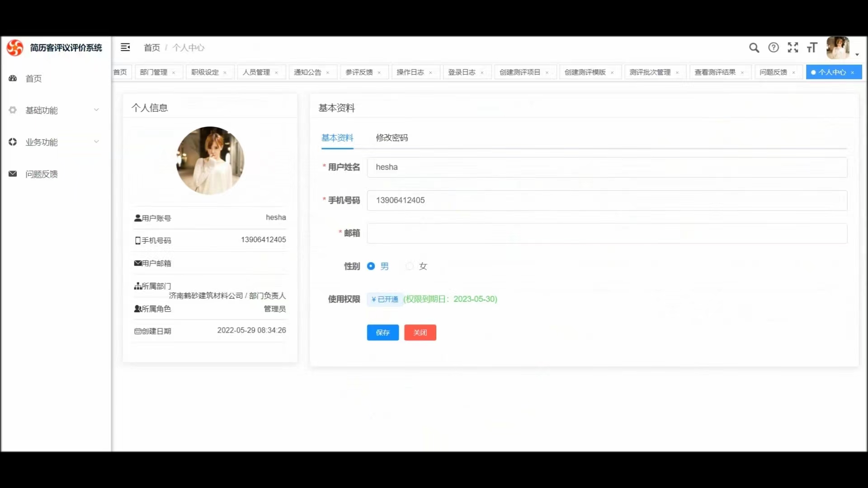The image size is (868, 488).
Task: Click the 已开通 permission status badge
Action: coord(384,299)
